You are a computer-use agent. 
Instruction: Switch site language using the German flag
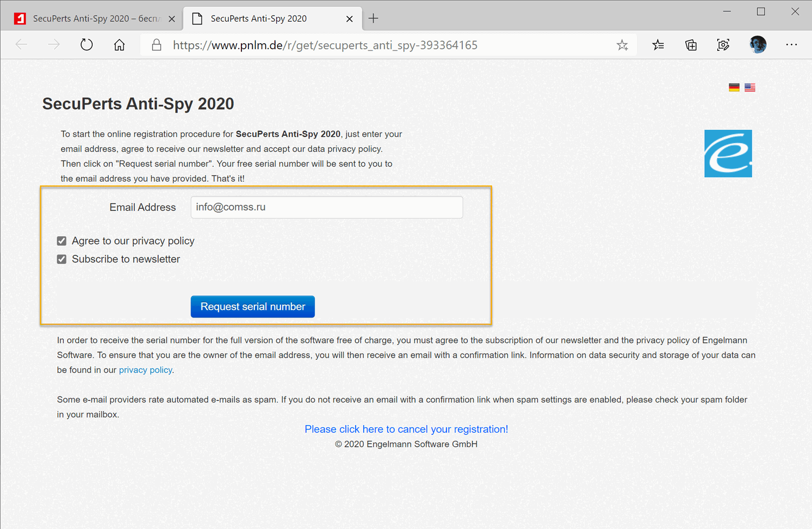tap(734, 87)
